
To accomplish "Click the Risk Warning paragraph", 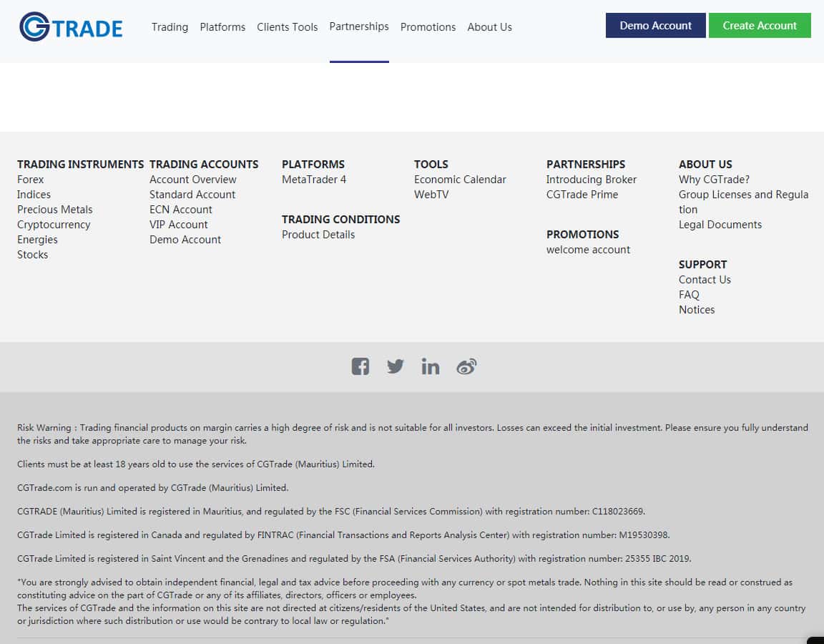I will pyautogui.click(x=413, y=434).
